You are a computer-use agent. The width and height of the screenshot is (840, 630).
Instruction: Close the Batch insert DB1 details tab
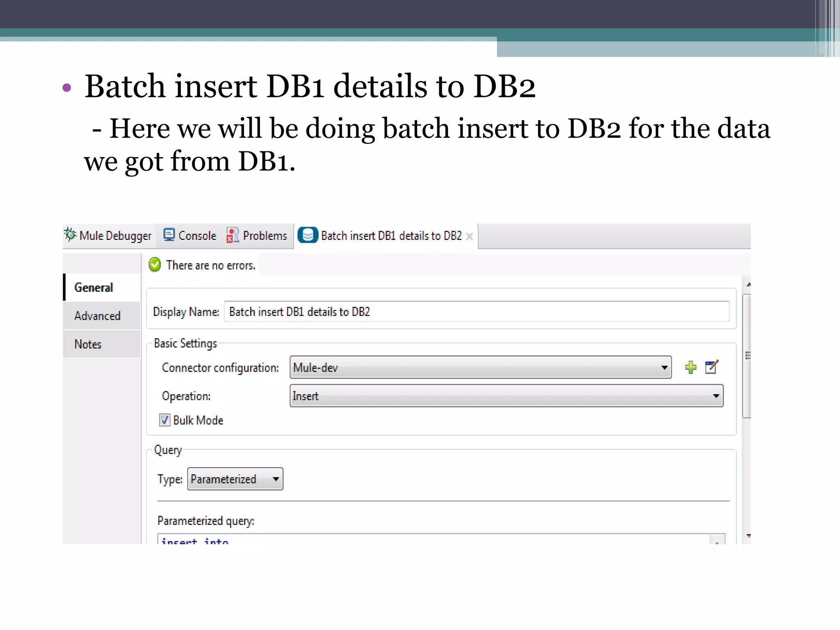click(x=470, y=237)
